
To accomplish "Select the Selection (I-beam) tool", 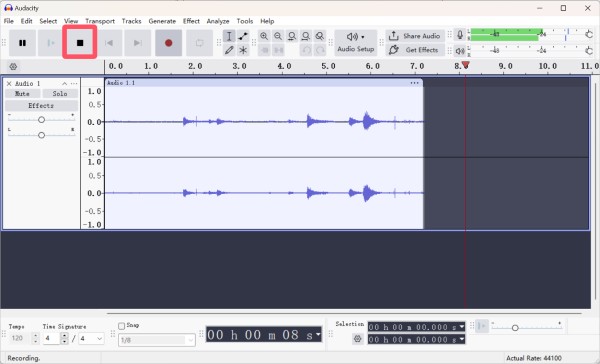I will [x=229, y=36].
